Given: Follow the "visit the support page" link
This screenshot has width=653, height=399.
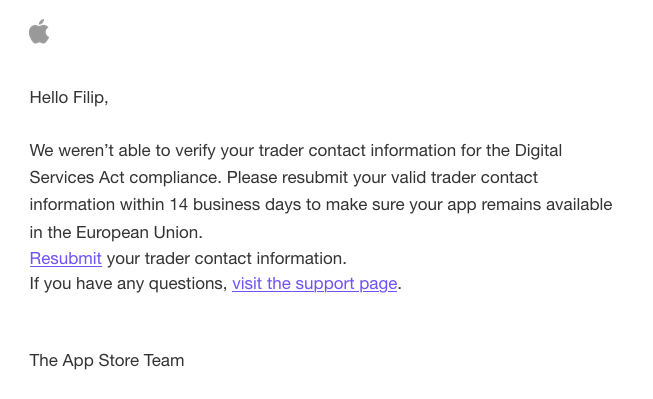Looking at the screenshot, I should [314, 284].
